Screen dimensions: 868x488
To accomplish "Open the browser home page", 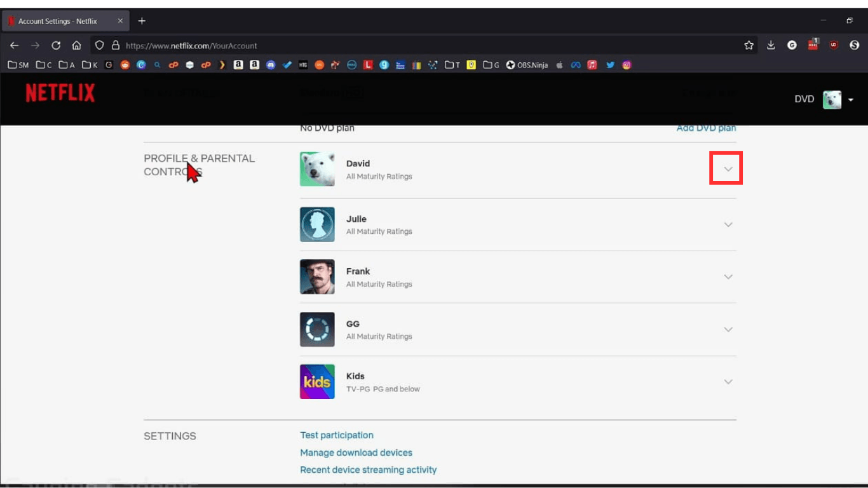I will 76,45.
